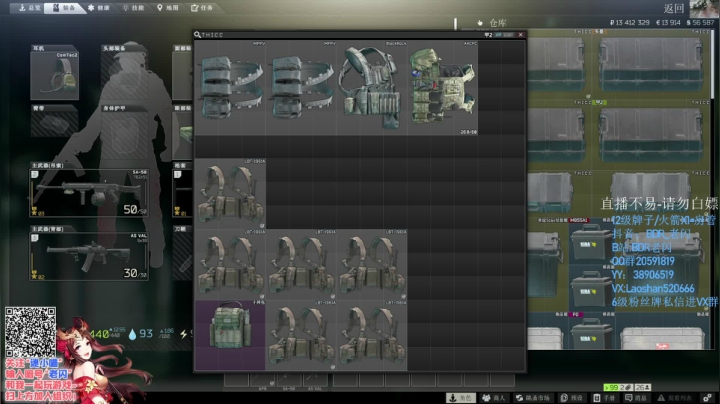Open the 商人 traders screen
This screenshot has height=404, width=720.
coord(494,398)
